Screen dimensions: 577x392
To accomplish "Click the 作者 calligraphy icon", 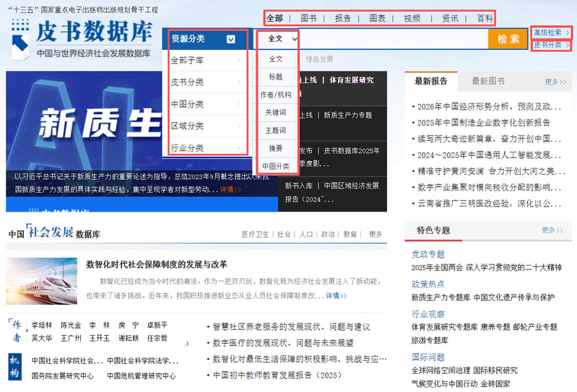I will tap(16, 331).
